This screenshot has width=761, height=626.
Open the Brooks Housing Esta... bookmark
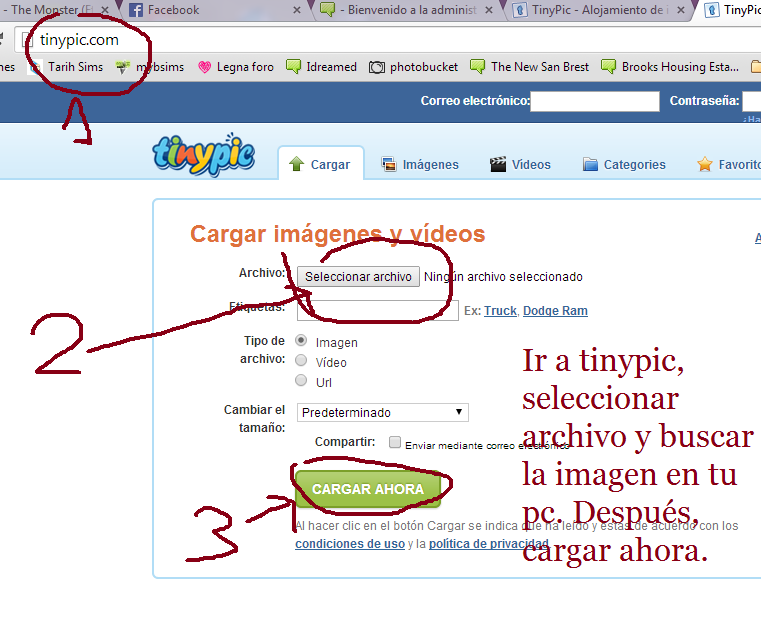pyautogui.click(x=670, y=67)
